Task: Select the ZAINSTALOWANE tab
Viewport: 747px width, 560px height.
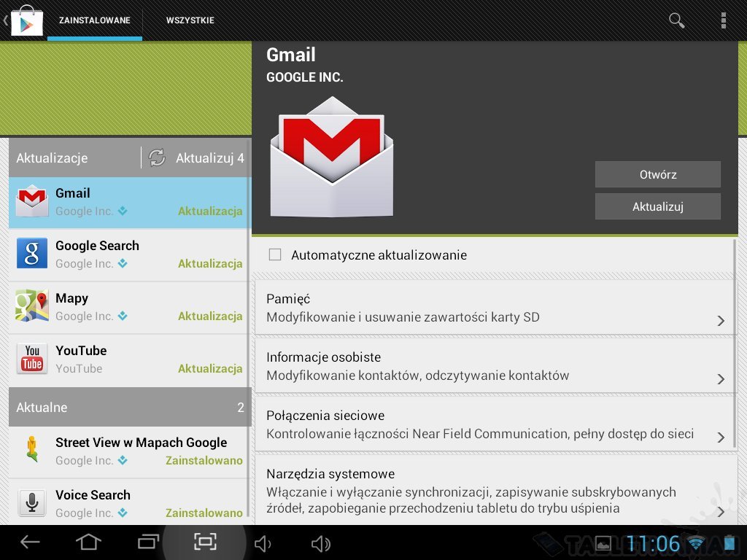Action: pyautogui.click(x=95, y=20)
